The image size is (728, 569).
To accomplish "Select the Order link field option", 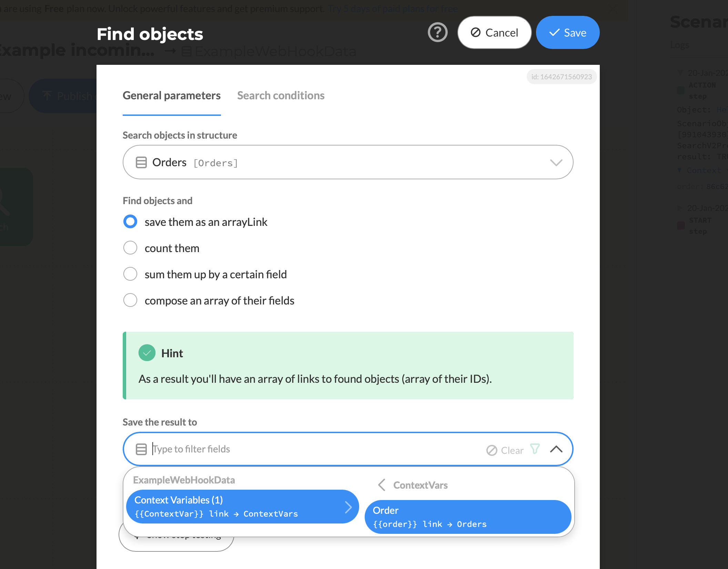I will tap(468, 517).
